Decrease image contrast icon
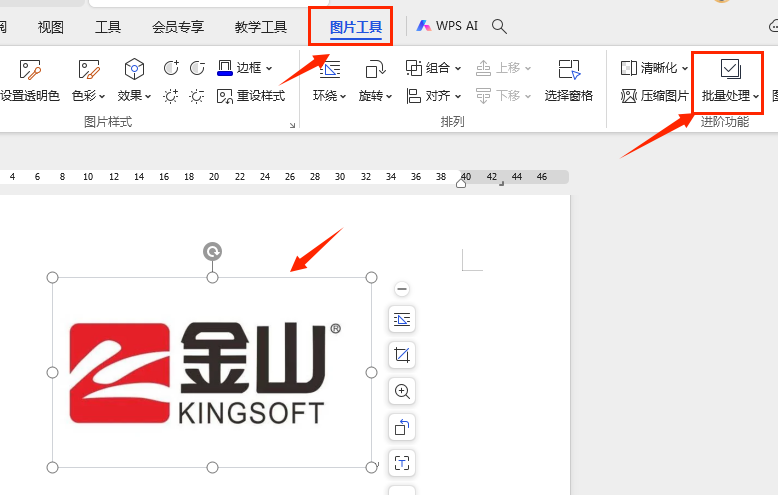 pos(197,67)
